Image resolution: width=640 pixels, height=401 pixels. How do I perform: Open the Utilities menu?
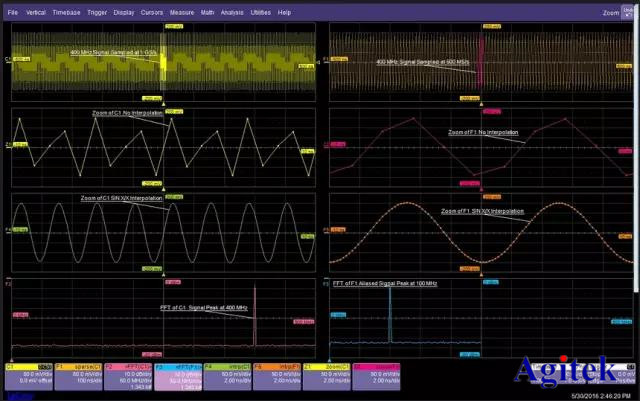[x=260, y=12]
